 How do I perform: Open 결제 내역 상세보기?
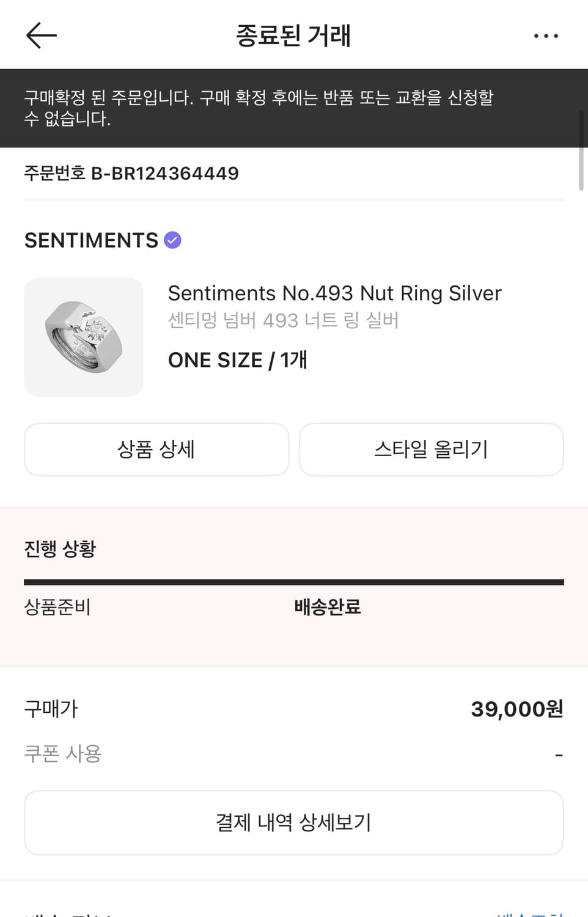(293, 822)
